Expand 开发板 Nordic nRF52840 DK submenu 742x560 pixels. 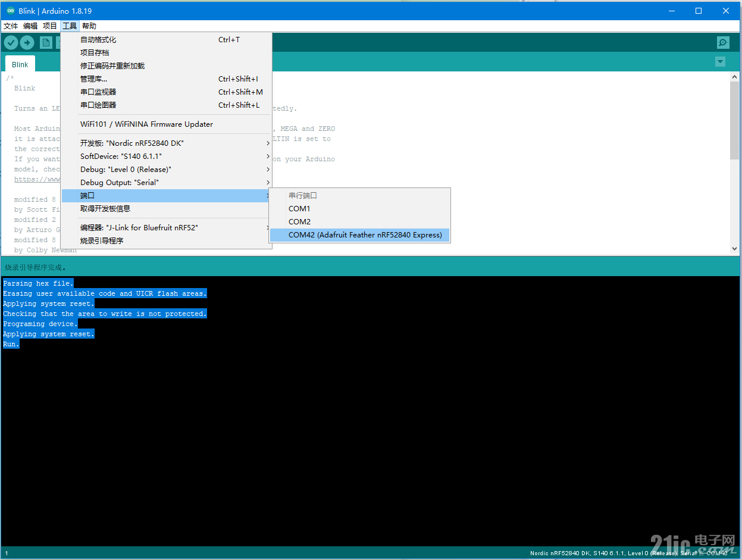pos(167,143)
